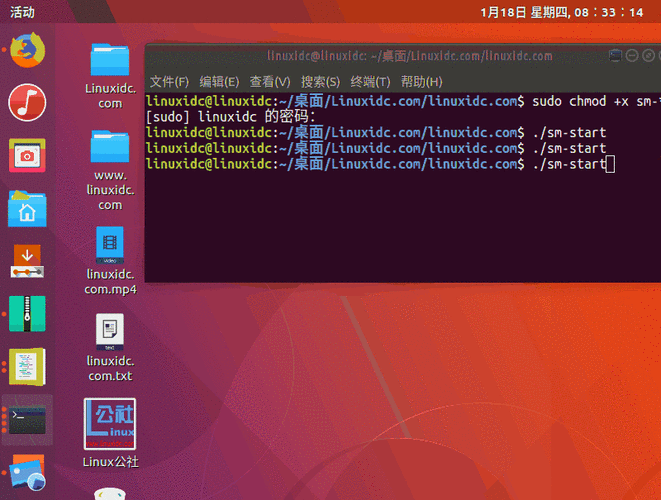Click the sudo chmod command line
Viewport: 661px width, 500px height.
(403, 102)
